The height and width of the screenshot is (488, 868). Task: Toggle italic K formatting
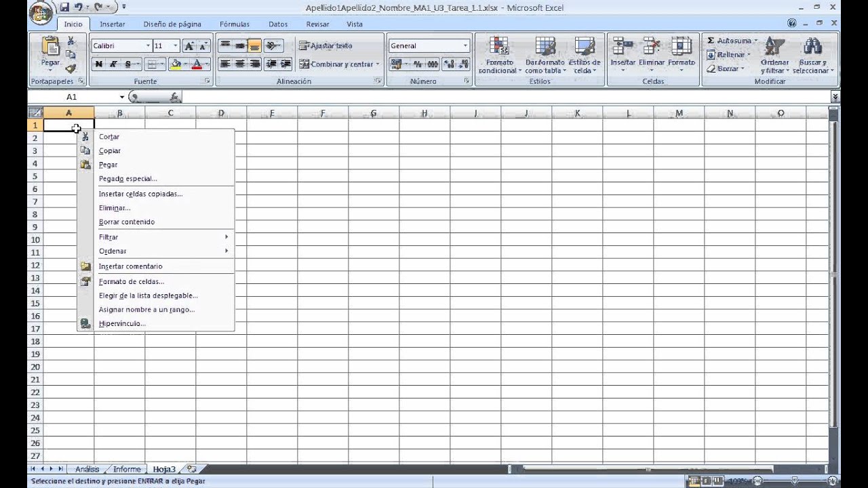(113, 64)
